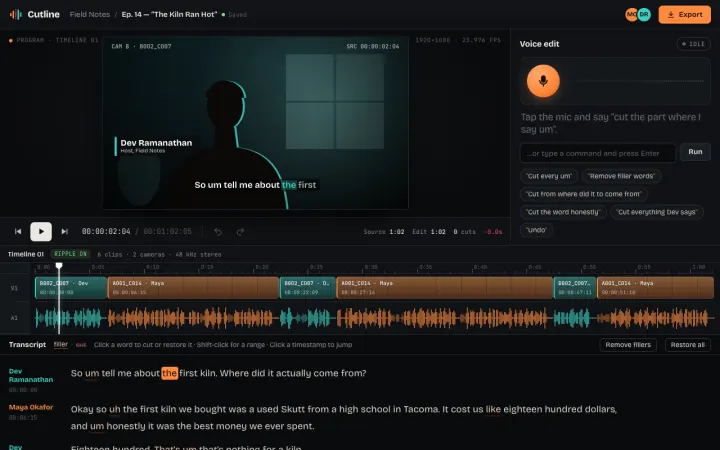Select the "Remove filler words" suggestion chip
This screenshot has width=720, height=450.
point(622,176)
